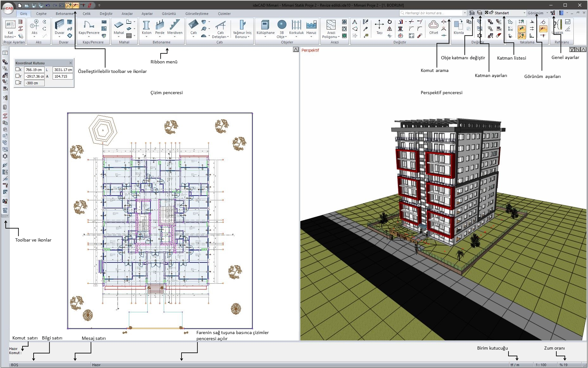This screenshot has height=368, width=588.
Task: Select the Ofset tool icon
Action: (433, 25)
